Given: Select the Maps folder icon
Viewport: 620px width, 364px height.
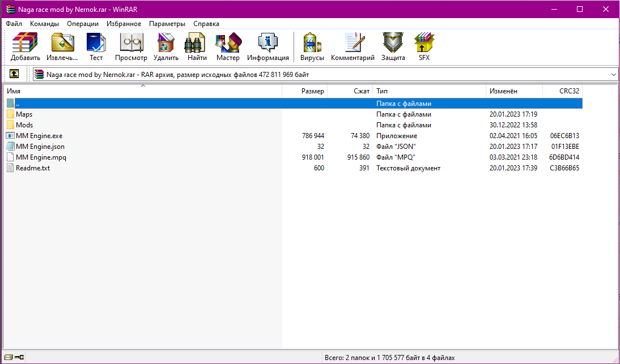Looking at the screenshot, I should 10,114.
